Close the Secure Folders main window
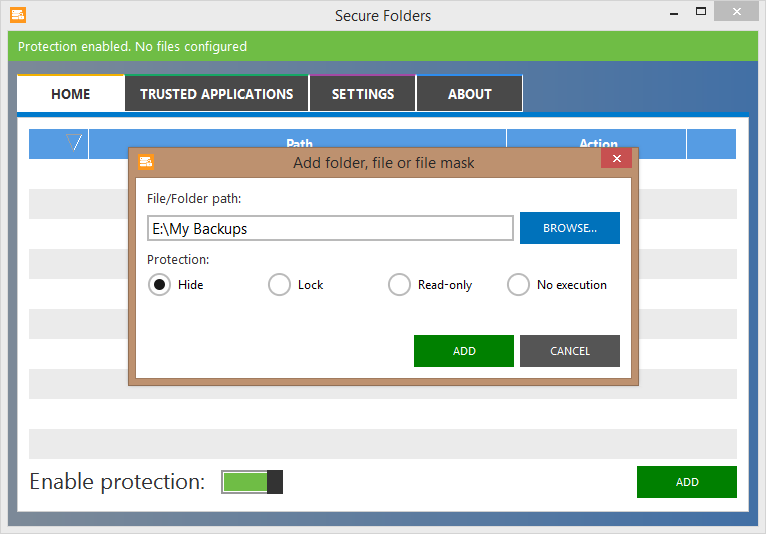 (737, 11)
